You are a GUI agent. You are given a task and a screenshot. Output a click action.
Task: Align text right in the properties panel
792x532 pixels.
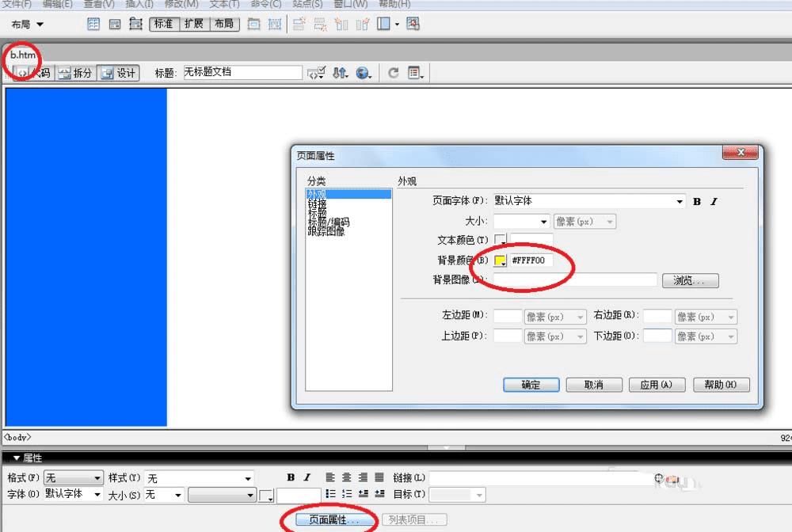tap(363, 477)
